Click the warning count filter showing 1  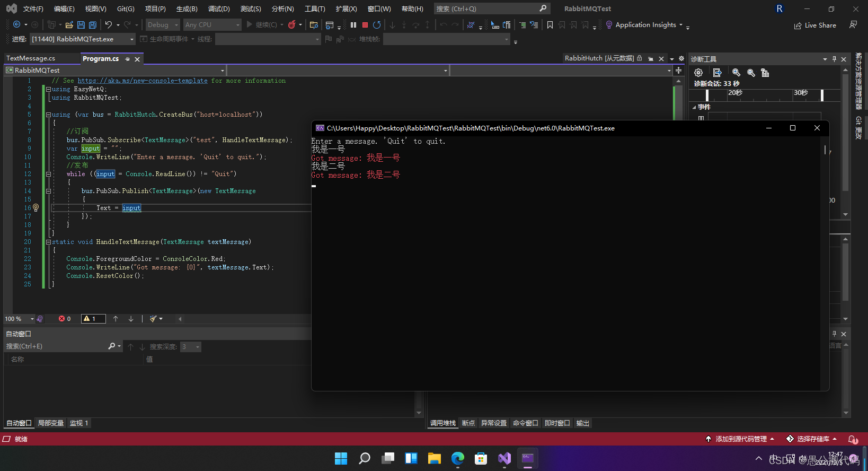point(93,319)
